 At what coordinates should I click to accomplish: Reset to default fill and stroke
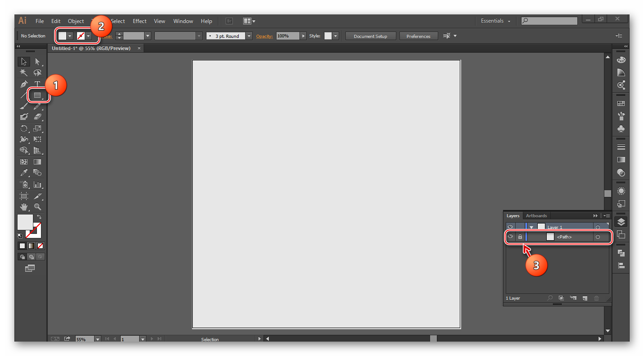tap(20, 235)
